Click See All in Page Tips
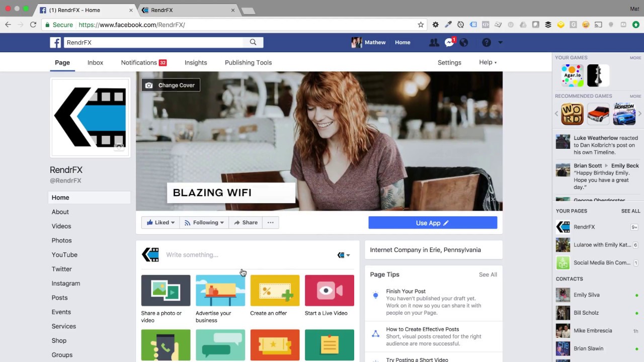Image resolution: width=644 pixels, height=362 pixels. 488,275
